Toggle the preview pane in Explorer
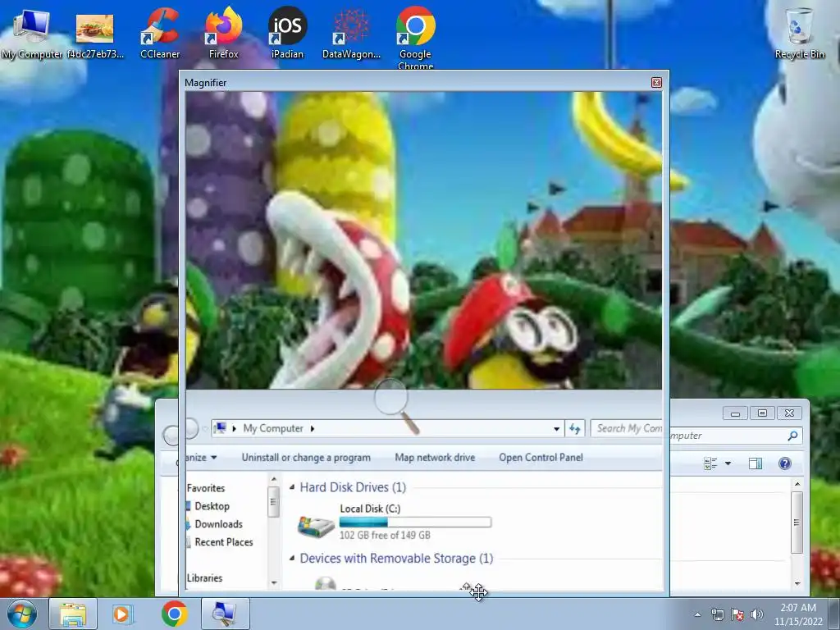This screenshot has height=630, width=840. 756,463
